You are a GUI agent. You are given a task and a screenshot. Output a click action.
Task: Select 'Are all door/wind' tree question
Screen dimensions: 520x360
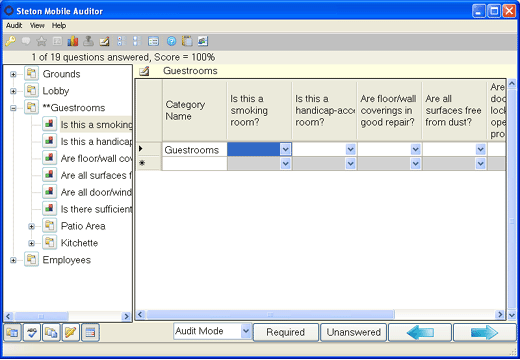[96, 192]
